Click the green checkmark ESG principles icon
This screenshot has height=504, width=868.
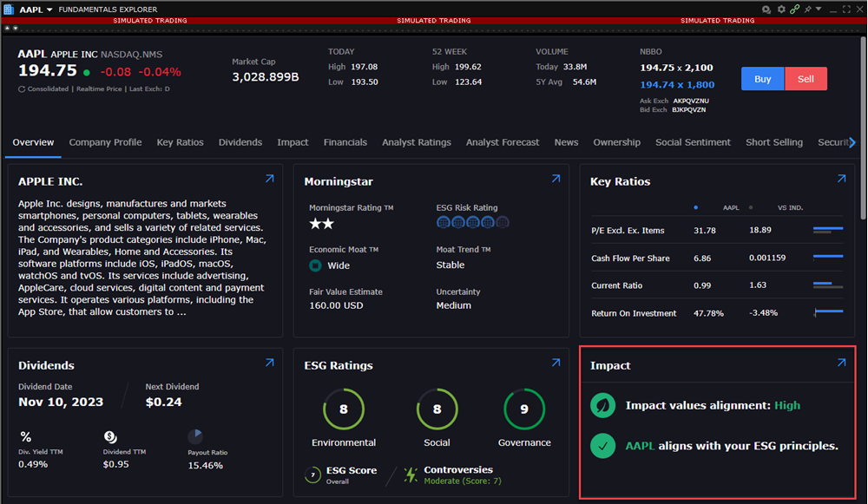pos(603,446)
